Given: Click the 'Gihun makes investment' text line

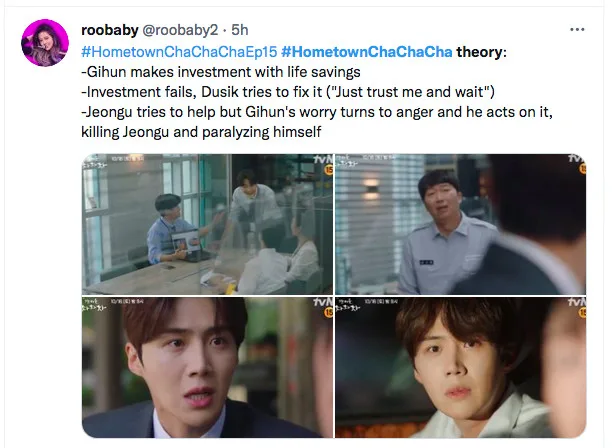Looking at the screenshot, I should click(221, 72).
